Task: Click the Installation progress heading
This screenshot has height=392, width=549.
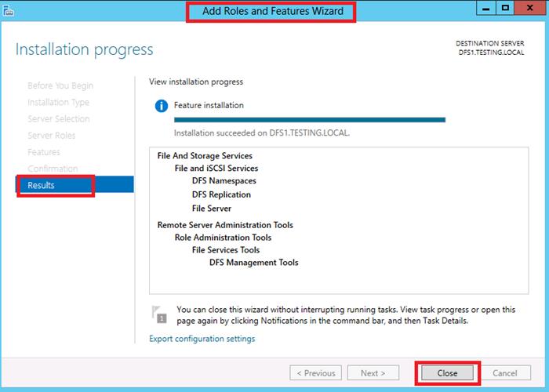Action: 85,49
